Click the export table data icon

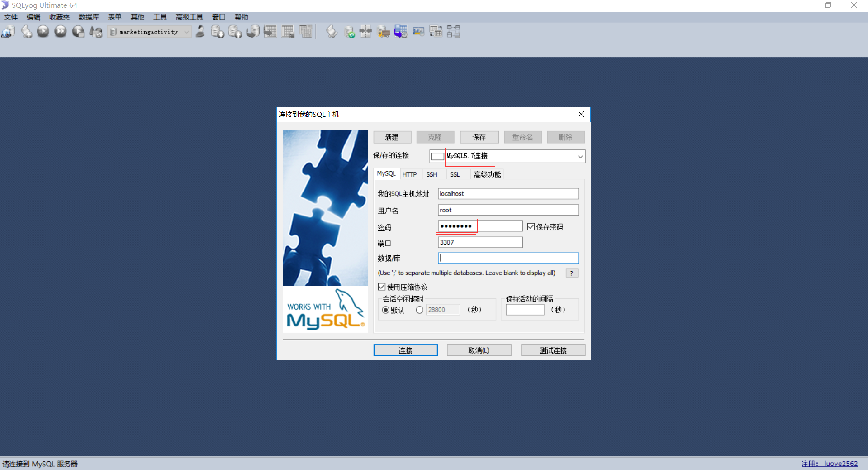click(270, 32)
